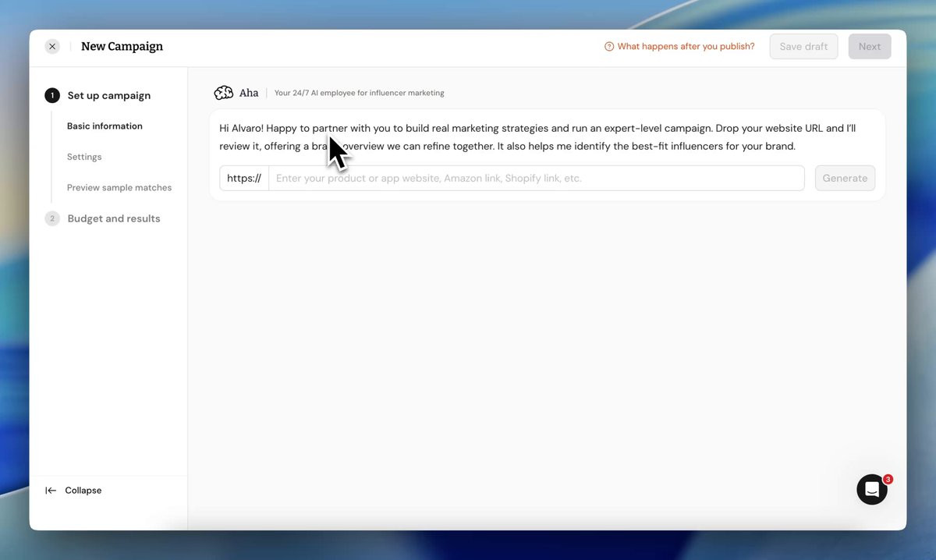Click the Aha brain logo icon
Viewport: 936px width, 560px height.
(224, 93)
